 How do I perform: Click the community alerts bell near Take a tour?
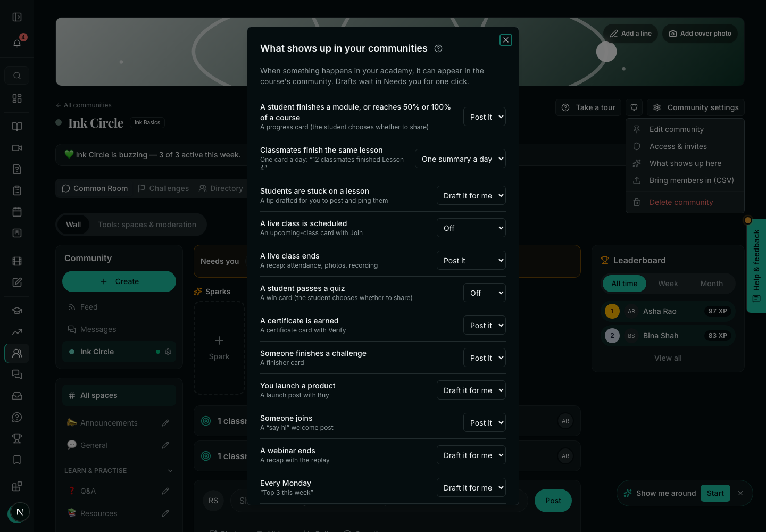pyautogui.click(x=634, y=107)
